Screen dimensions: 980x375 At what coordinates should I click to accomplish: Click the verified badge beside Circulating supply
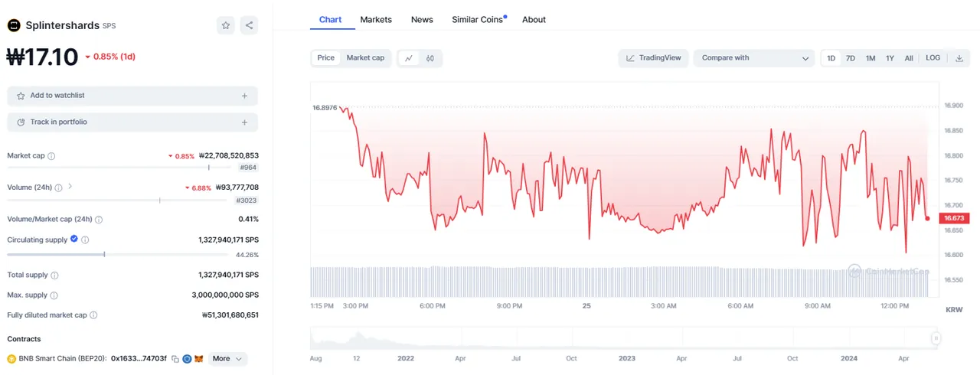pos(74,240)
